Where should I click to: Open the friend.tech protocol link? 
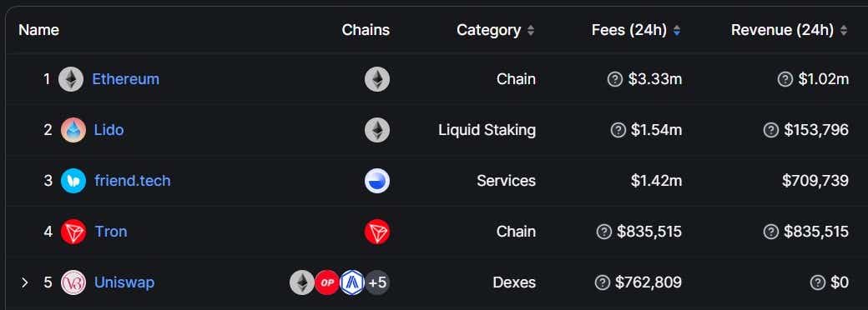133,181
